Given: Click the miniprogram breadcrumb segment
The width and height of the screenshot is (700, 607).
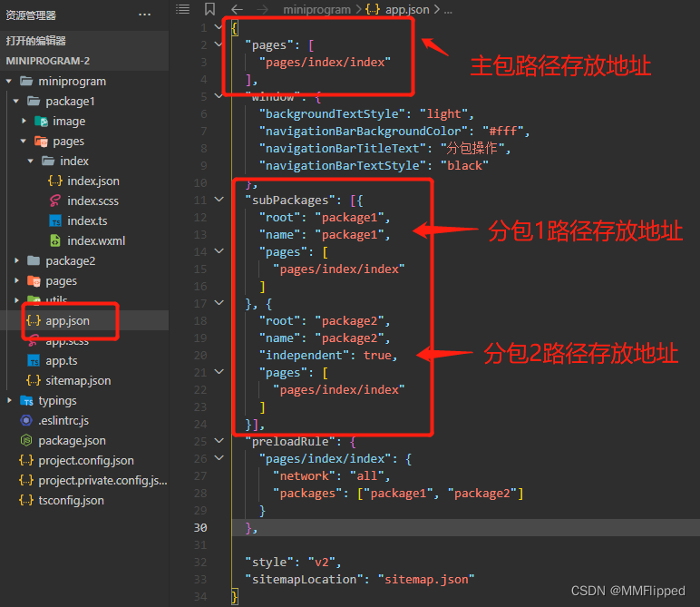Looking at the screenshot, I should click(317, 9).
